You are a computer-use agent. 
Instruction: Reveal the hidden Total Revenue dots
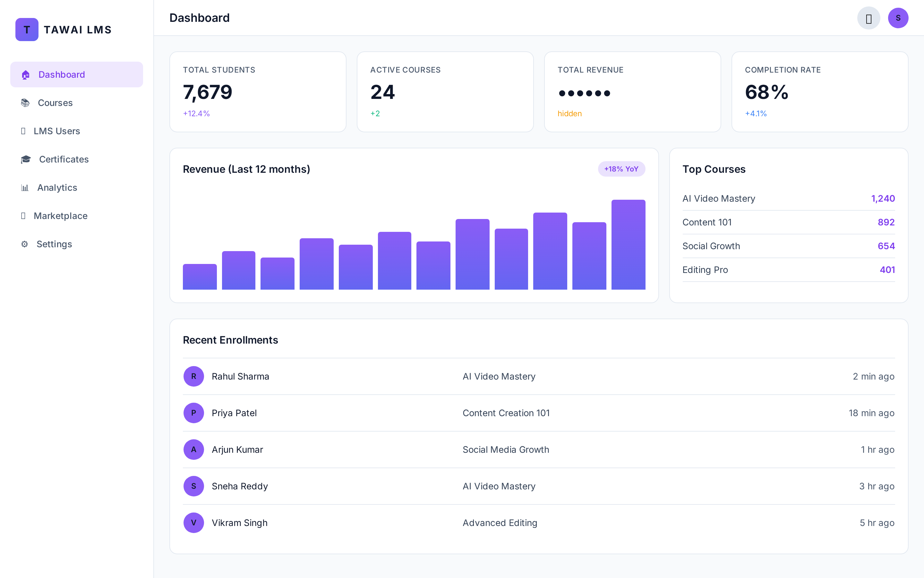point(584,93)
